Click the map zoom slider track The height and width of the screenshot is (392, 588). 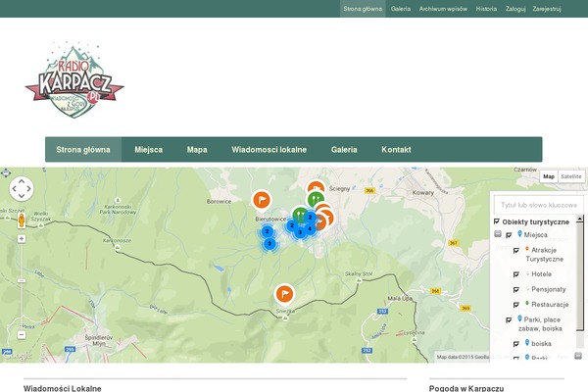point(22,287)
